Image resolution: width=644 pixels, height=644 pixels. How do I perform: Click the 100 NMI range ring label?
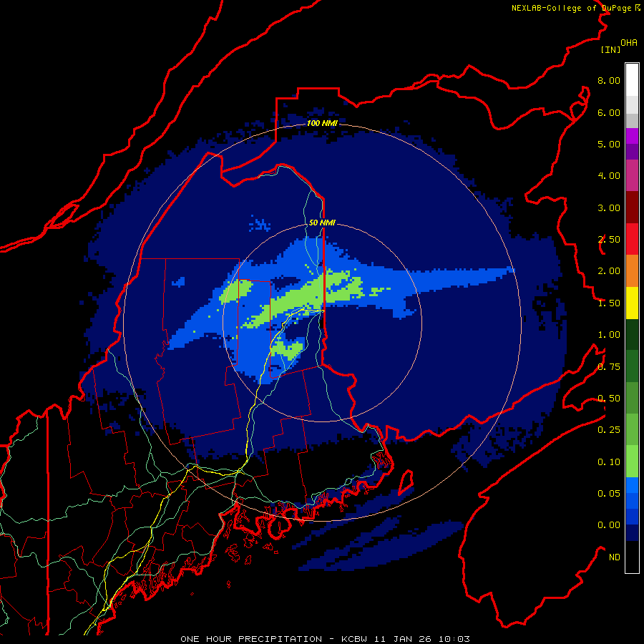[x=322, y=123]
